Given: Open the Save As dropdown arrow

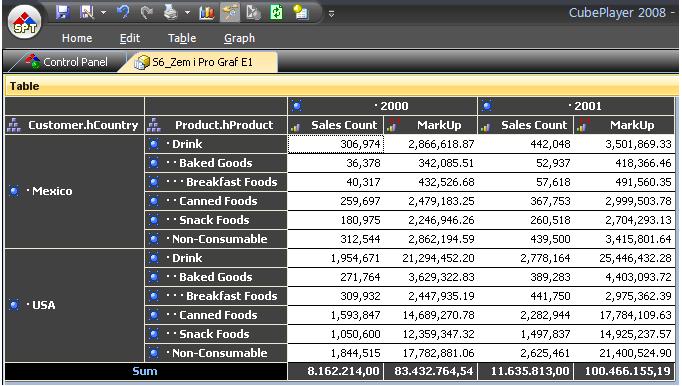Looking at the screenshot, I should click(x=104, y=13).
